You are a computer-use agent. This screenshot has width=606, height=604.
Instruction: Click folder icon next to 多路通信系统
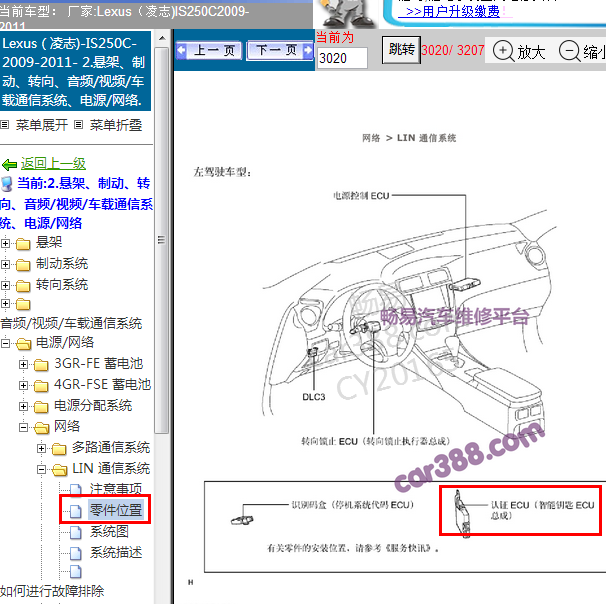pos(60,449)
